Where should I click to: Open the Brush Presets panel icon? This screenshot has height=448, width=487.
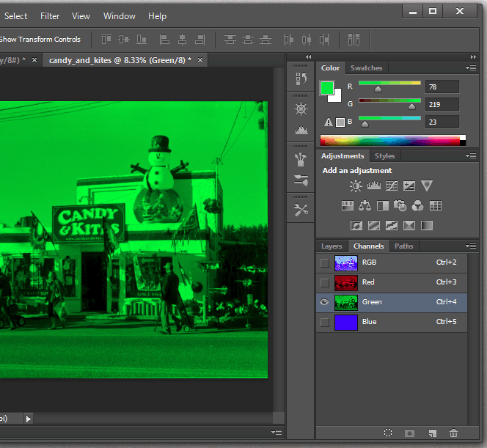301,180
